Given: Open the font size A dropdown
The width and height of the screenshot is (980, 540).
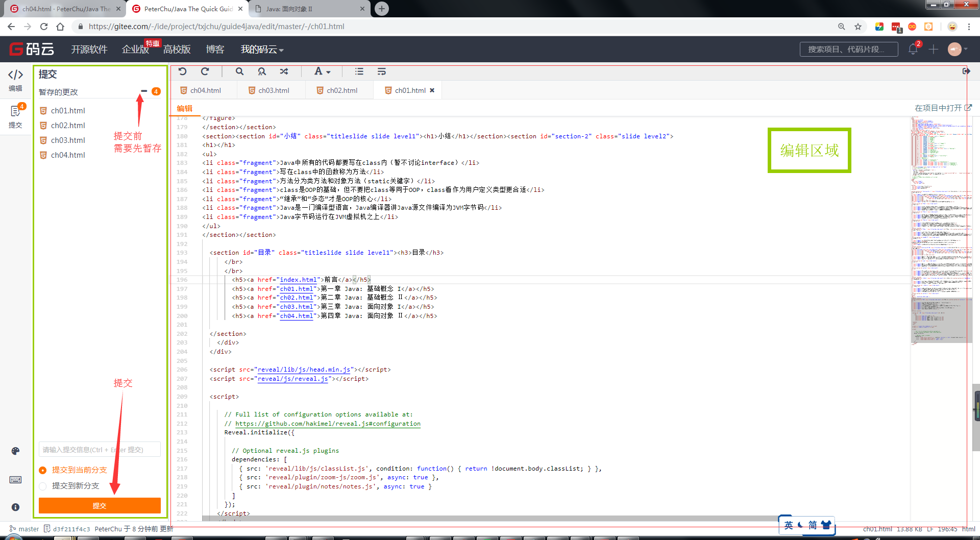Looking at the screenshot, I should click(322, 71).
